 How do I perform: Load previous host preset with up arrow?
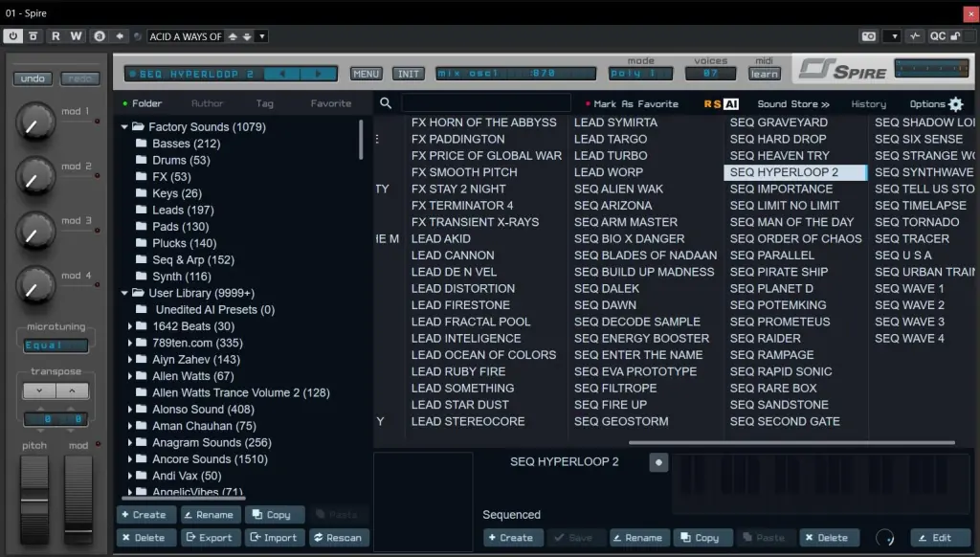[x=233, y=36]
